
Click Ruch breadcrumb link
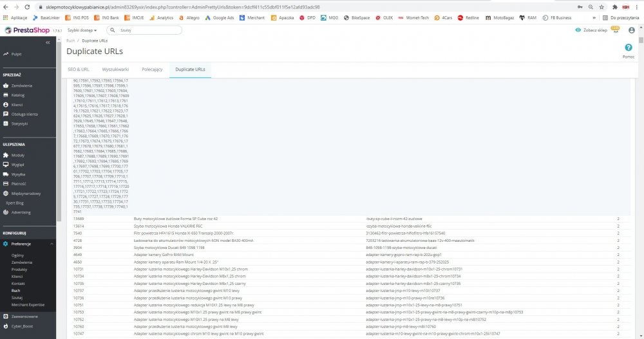(x=71, y=41)
